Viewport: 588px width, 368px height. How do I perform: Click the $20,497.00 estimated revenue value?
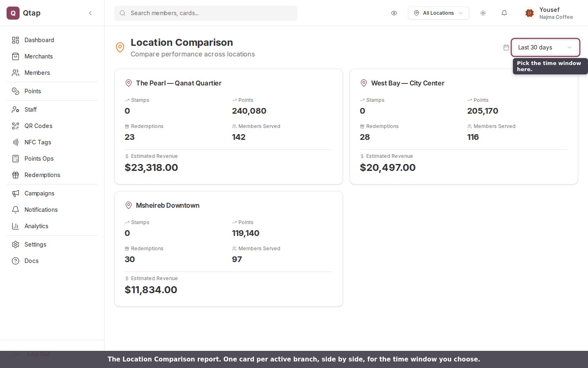click(388, 167)
